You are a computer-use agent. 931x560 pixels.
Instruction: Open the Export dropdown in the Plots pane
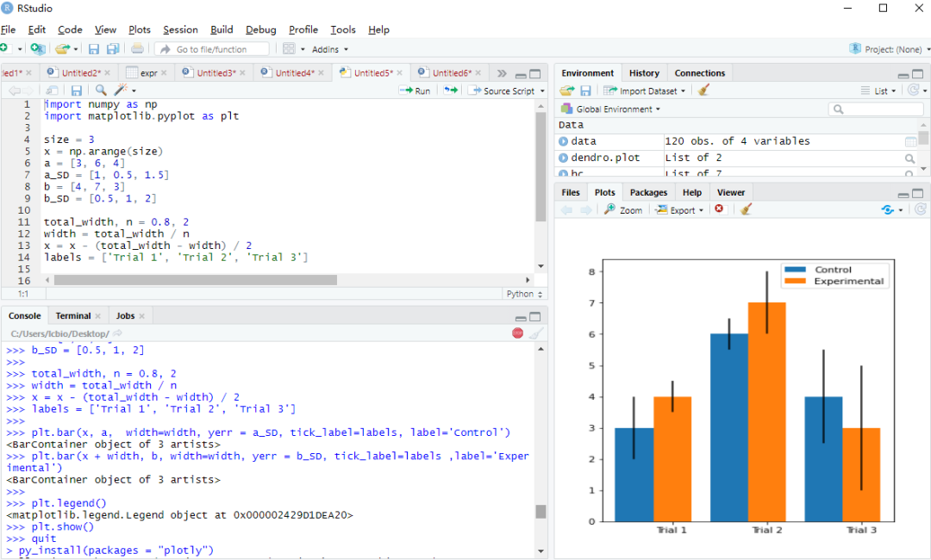[x=677, y=208]
